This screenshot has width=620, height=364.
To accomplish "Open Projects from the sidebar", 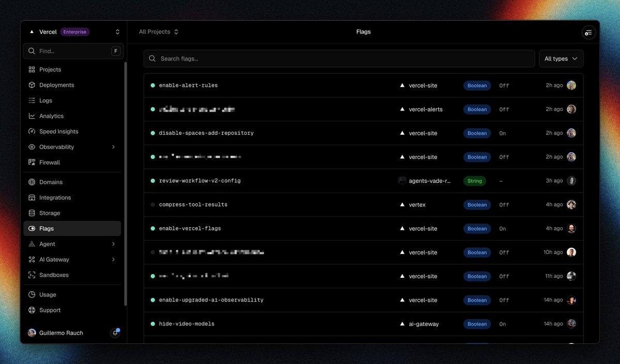I will (x=72, y=70).
